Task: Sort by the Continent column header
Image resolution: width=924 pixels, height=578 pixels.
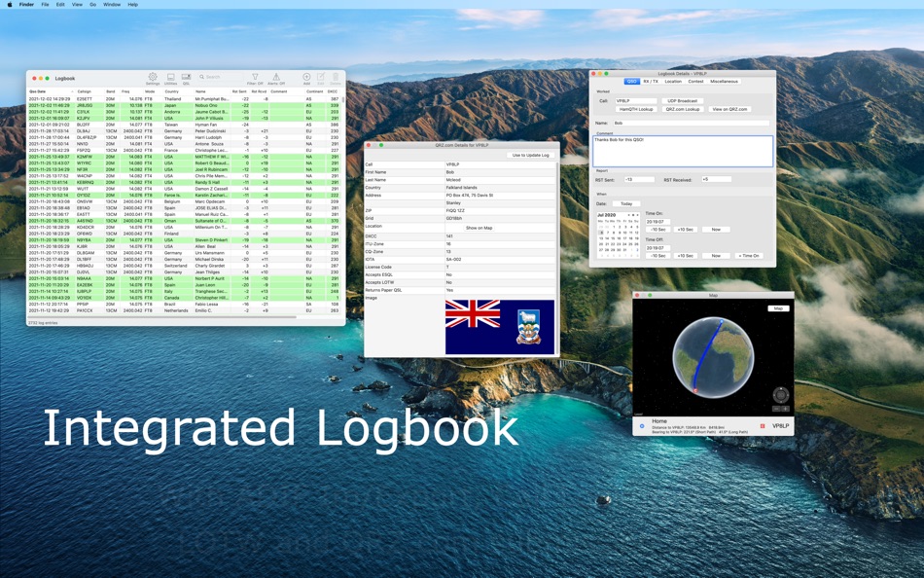Action: (315, 91)
